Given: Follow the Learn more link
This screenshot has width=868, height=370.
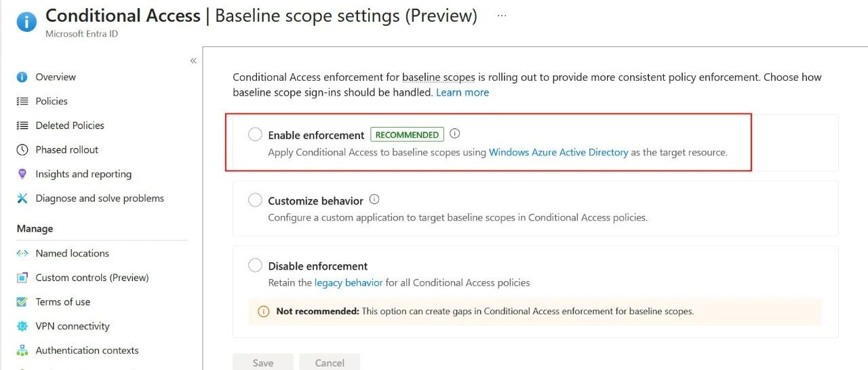Looking at the screenshot, I should [462, 92].
